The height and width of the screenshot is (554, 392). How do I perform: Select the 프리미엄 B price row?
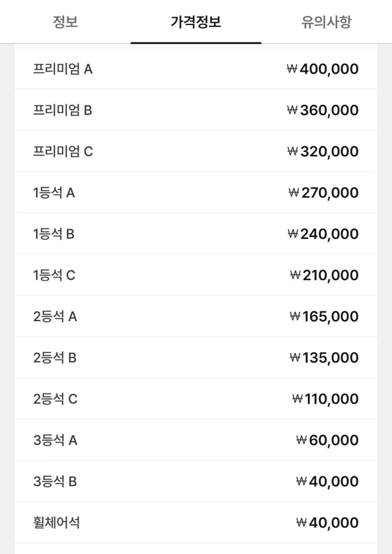point(196,110)
